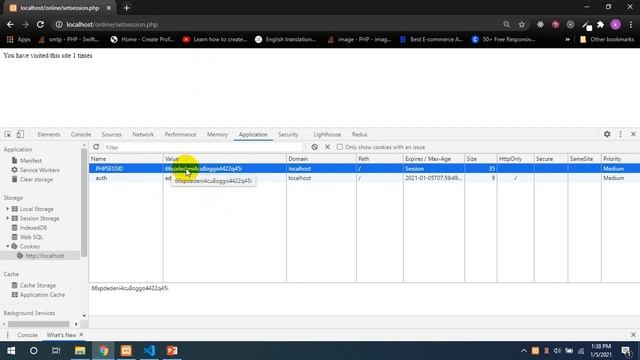640x360 pixels.
Task: Open XAMPP from the taskbar
Action: click(126, 351)
